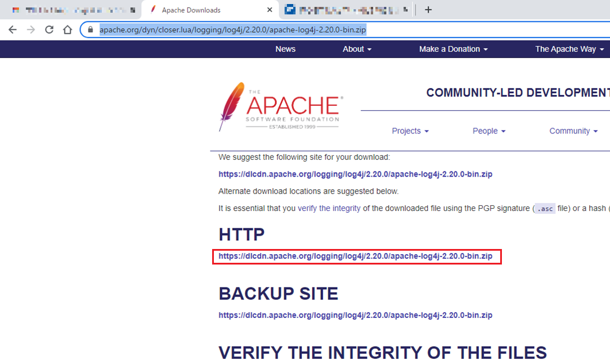Open the News menu item
The width and height of the screenshot is (610, 364).
click(285, 49)
